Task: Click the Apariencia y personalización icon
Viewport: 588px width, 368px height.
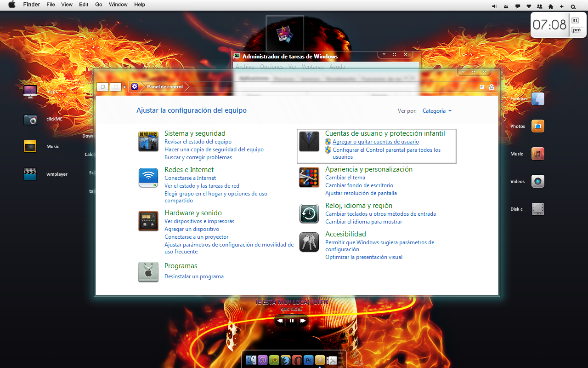Action: click(x=309, y=178)
